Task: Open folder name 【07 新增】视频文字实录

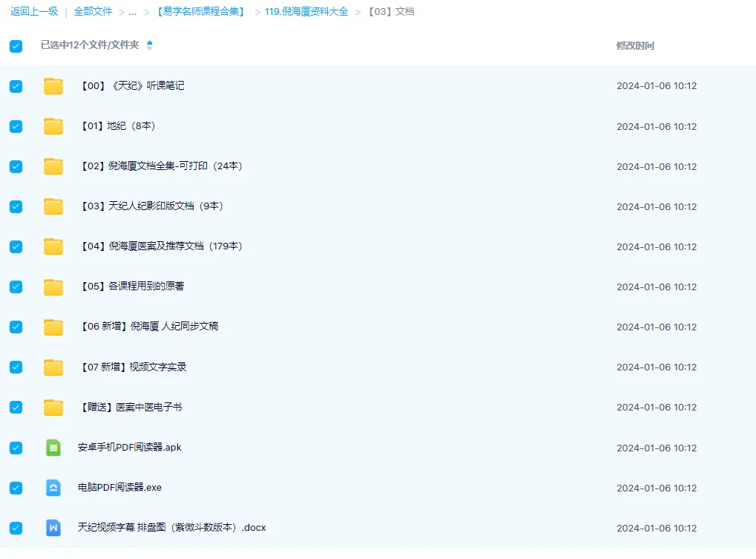Action: (x=134, y=367)
